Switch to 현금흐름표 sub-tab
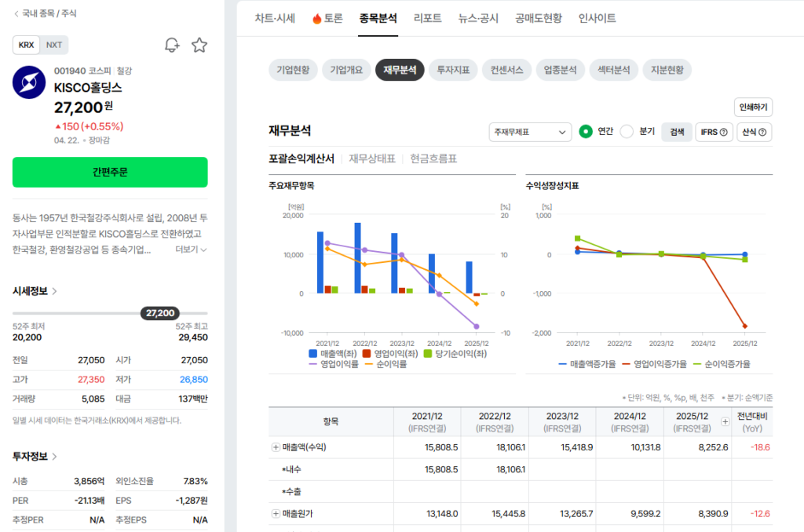The height and width of the screenshot is (532, 804). (x=433, y=159)
